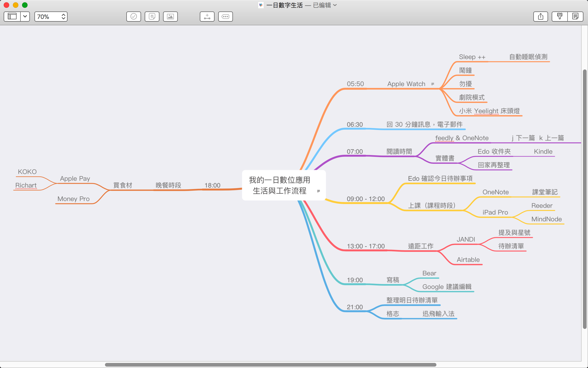The width and height of the screenshot is (588, 368).
Task: Select the central node 我的一日數位應用
Action: tap(284, 185)
